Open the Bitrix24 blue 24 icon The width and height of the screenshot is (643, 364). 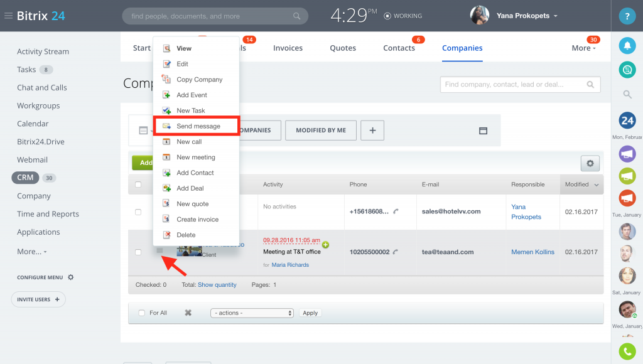click(627, 120)
